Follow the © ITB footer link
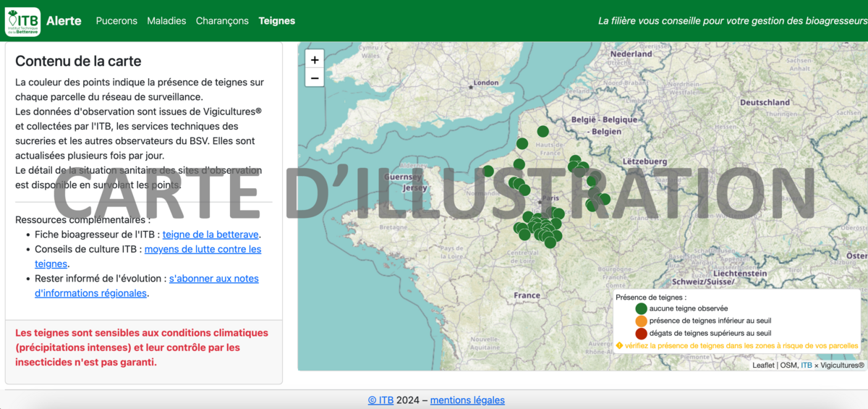The width and height of the screenshot is (868, 409). click(380, 400)
